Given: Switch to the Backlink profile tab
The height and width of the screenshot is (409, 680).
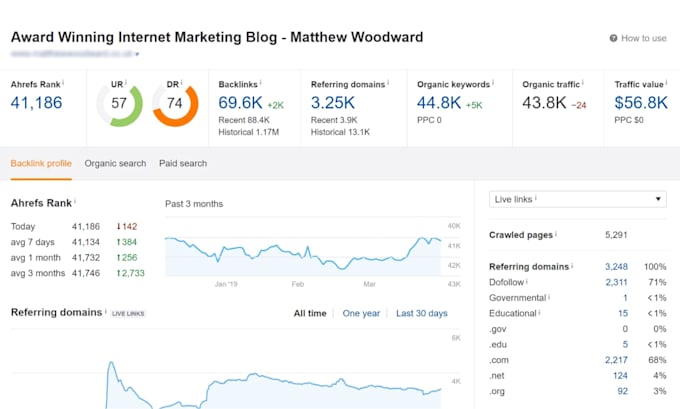Looking at the screenshot, I should 41,164.
